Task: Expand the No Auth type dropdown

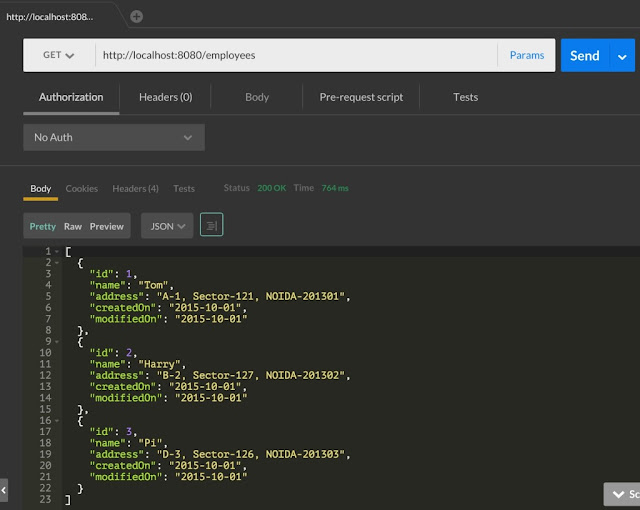Action: pos(114,137)
